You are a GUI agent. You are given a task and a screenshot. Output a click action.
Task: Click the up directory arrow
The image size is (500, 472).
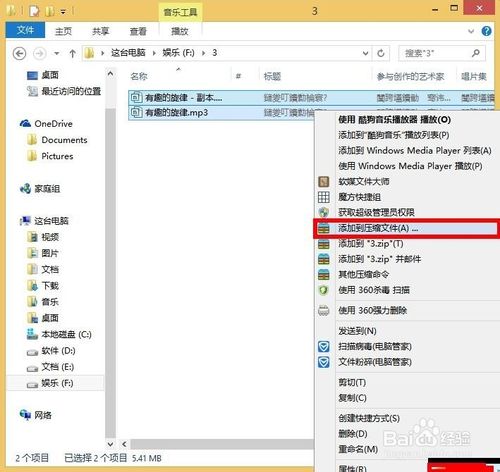point(72,53)
